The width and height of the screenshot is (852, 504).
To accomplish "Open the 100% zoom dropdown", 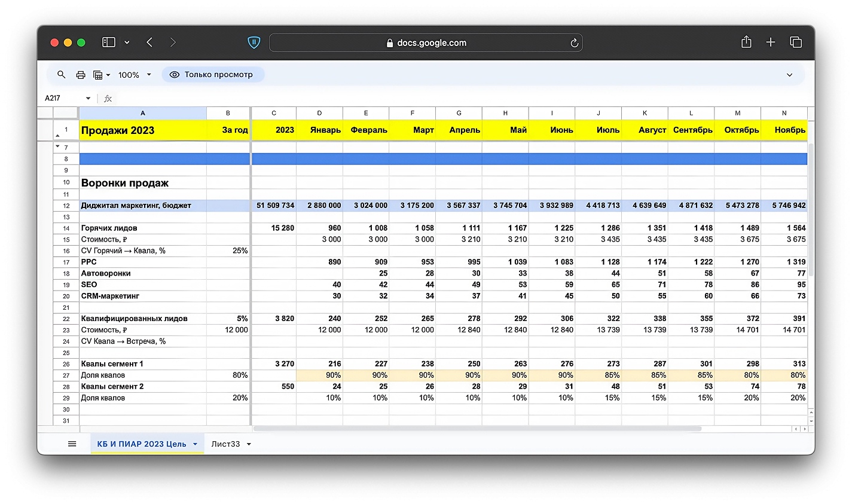I will click(135, 75).
